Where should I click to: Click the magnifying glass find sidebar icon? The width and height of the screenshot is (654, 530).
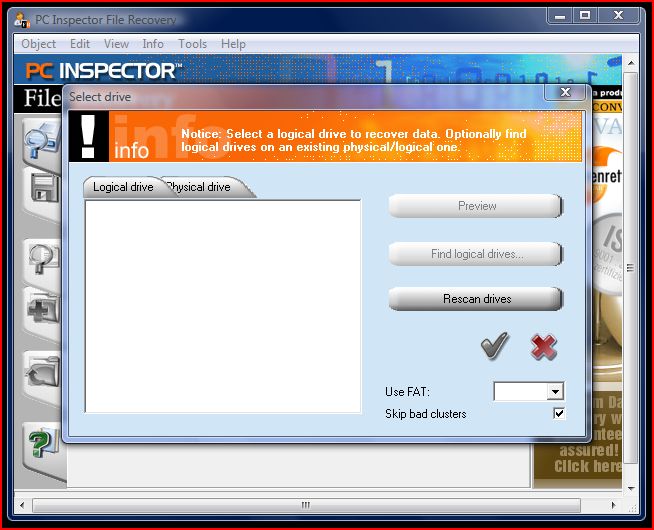click(43, 259)
